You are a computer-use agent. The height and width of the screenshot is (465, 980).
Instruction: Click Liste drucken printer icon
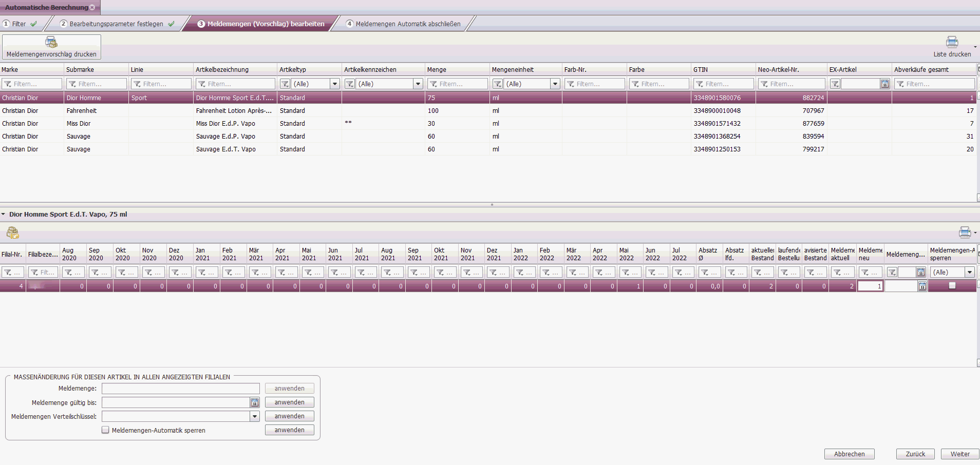[952, 42]
